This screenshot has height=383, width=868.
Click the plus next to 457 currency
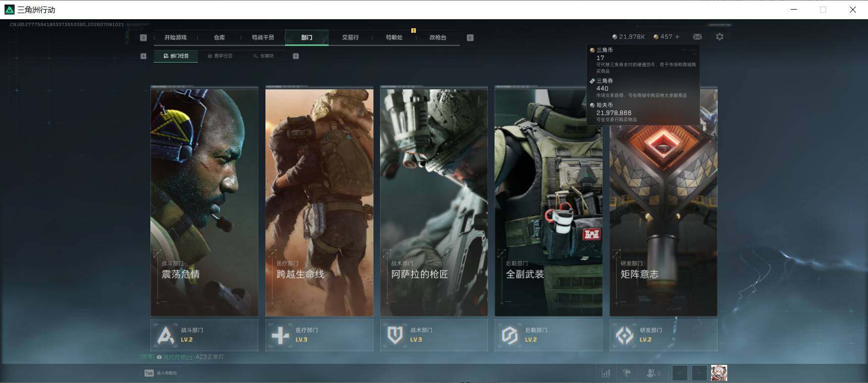(x=677, y=37)
